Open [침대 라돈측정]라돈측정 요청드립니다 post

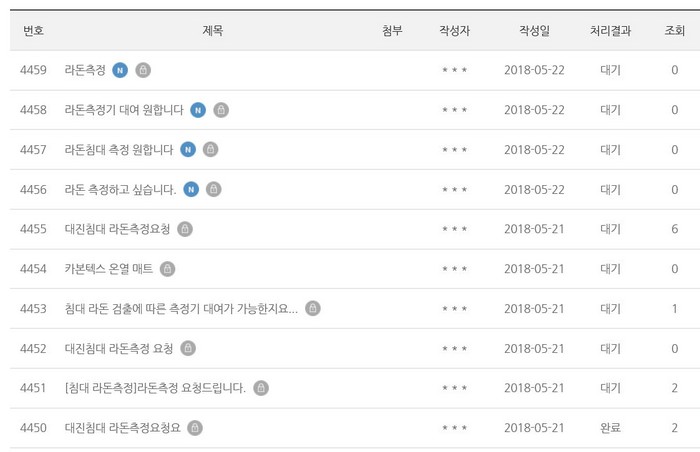click(x=155, y=388)
